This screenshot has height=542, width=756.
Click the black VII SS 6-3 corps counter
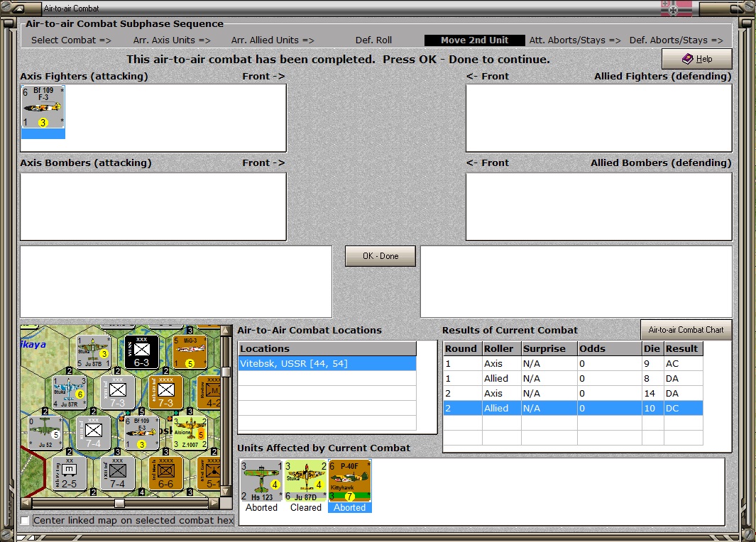tap(141, 352)
